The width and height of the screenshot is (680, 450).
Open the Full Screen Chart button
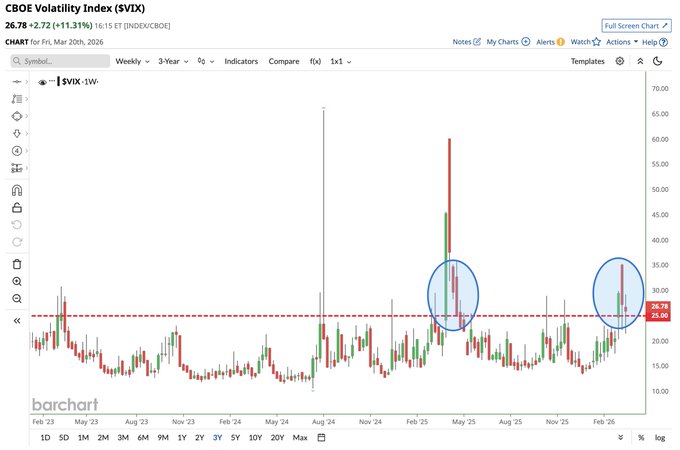636,26
